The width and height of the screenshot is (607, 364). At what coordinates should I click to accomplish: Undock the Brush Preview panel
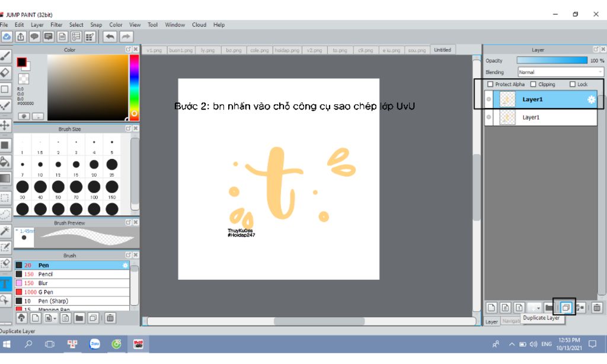click(x=128, y=223)
